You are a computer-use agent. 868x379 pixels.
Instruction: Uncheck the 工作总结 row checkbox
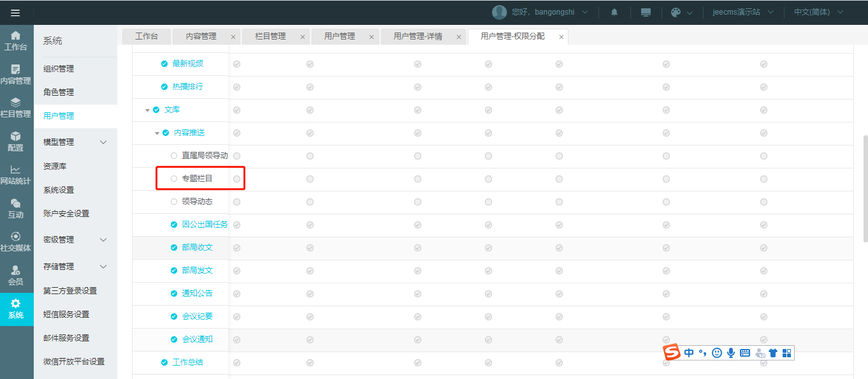click(164, 362)
